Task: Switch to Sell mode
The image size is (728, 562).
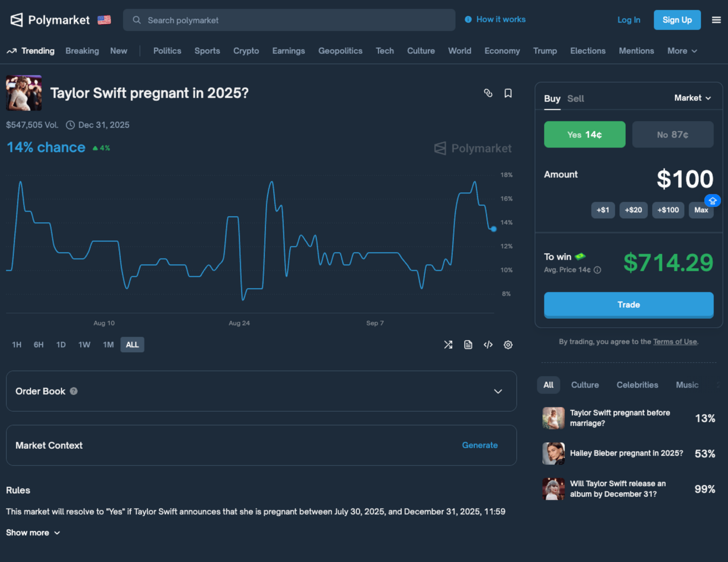Action: (576, 99)
